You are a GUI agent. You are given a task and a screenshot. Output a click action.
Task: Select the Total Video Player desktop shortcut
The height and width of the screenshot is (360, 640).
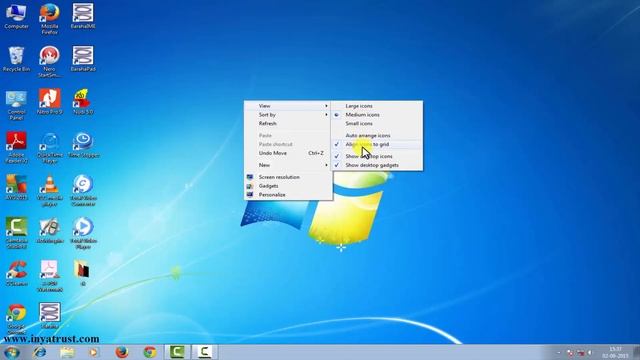point(83,233)
